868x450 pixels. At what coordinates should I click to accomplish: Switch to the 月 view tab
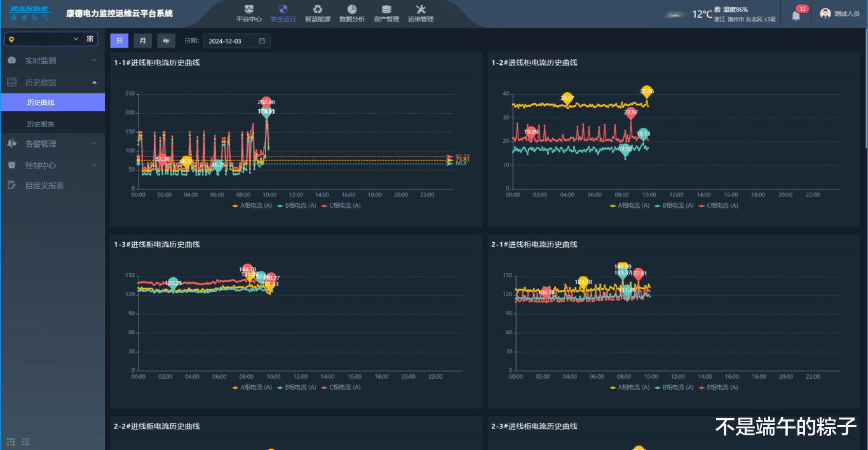coord(142,41)
